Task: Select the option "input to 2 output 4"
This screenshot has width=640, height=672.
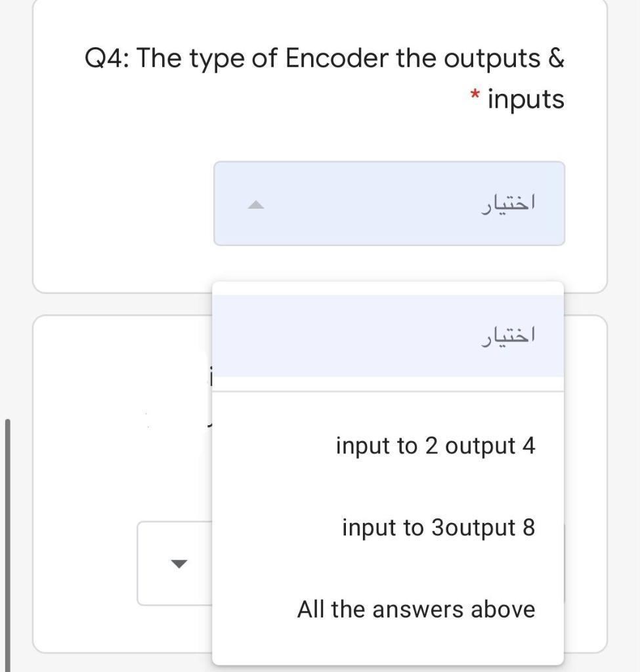Action: [x=435, y=446]
